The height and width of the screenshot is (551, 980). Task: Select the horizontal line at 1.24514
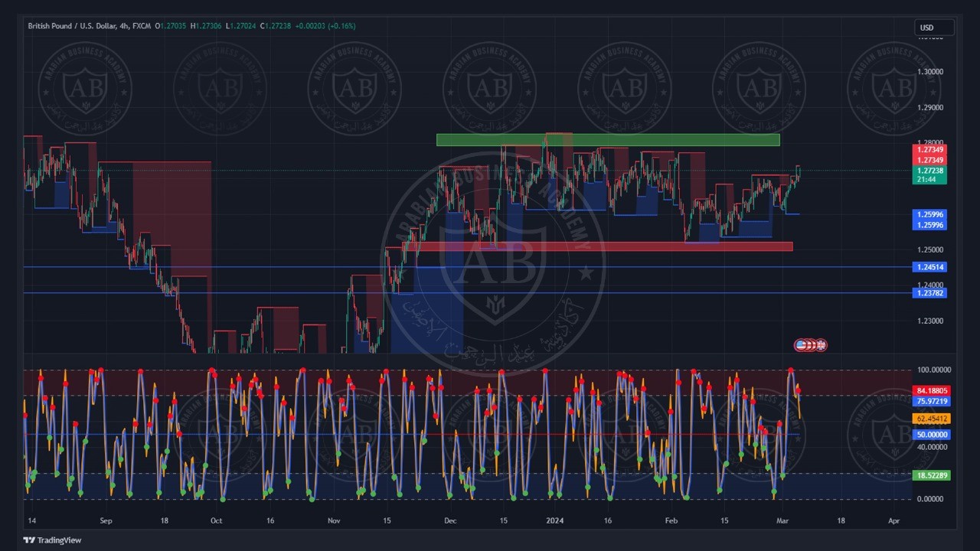point(467,267)
